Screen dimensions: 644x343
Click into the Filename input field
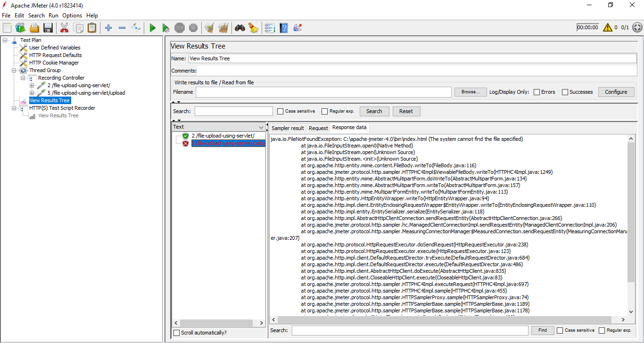coord(323,92)
